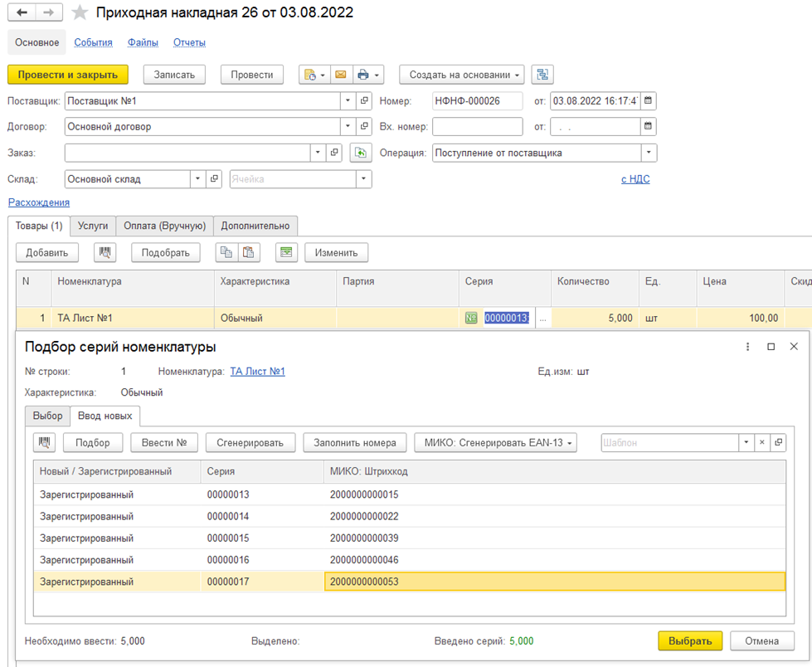Confirm with the Выбрать button
The height and width of the screenshot is (667, 812).
pos(690,641)
